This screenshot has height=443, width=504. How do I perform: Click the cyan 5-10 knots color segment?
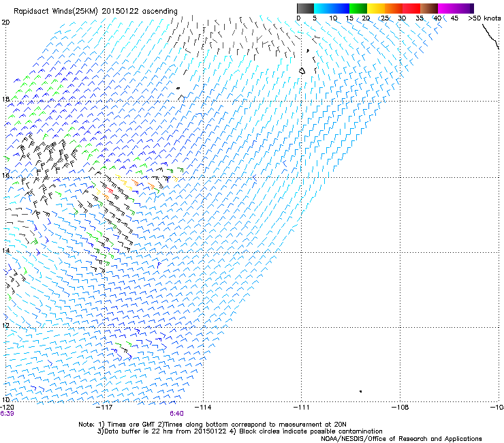(x=323, y=8)
